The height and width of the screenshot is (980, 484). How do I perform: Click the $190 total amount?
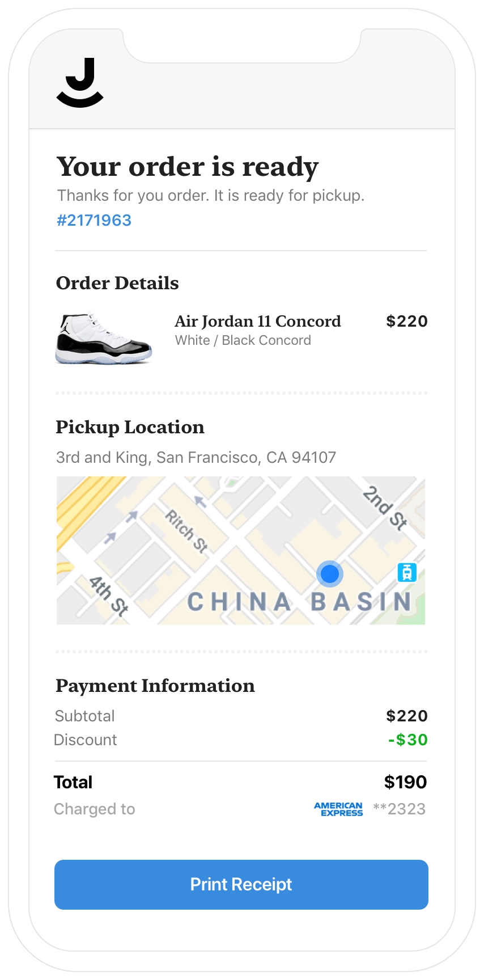tap(405, 782)
